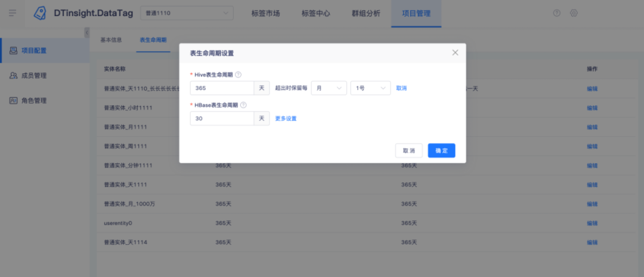Click the 天 unit addon after 365
Screen dimensions: 644x277
click(262, 88)
